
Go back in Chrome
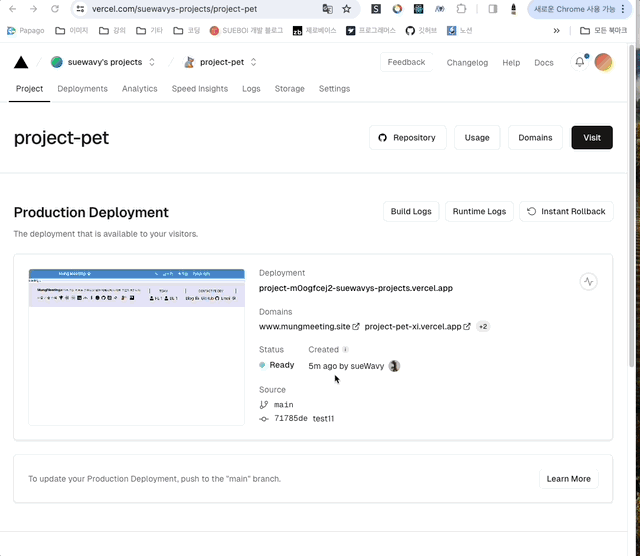13,9
